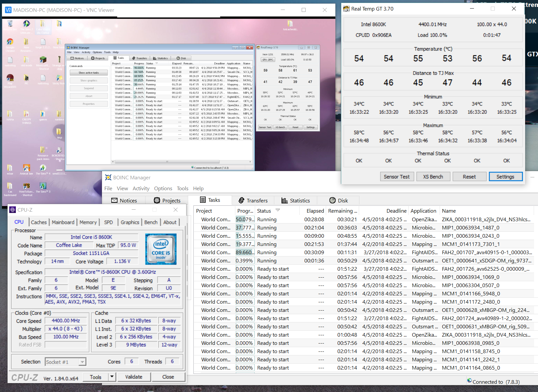Open the Resource pack items folder

click(x=43, y=150)
